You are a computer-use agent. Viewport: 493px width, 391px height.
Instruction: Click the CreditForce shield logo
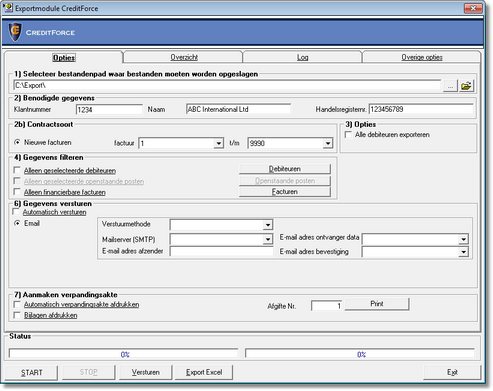(15, 32)
